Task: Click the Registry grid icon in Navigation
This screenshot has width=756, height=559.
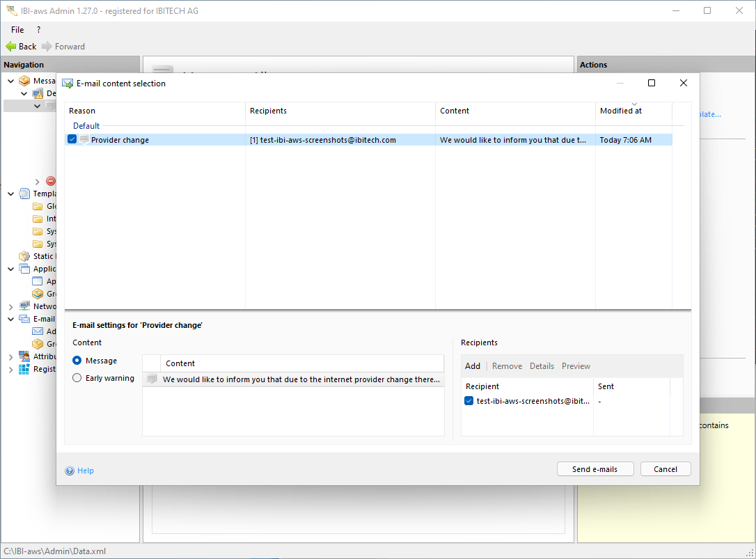Action: (24, 369)
